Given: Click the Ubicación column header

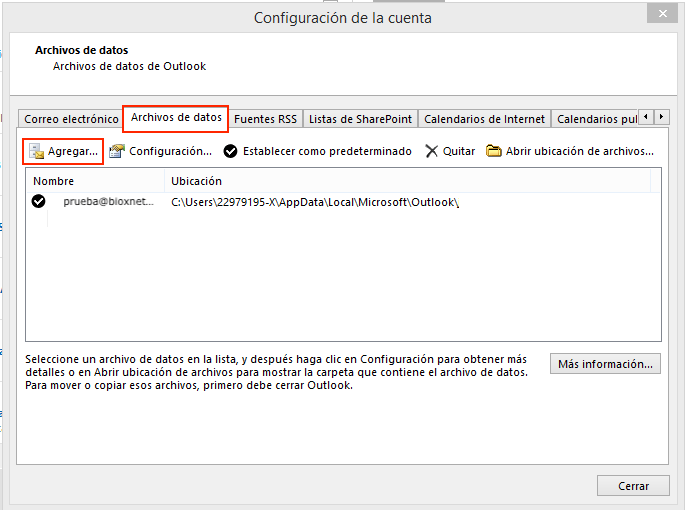Looking at the screenshot, I should (x=407, y=181).
